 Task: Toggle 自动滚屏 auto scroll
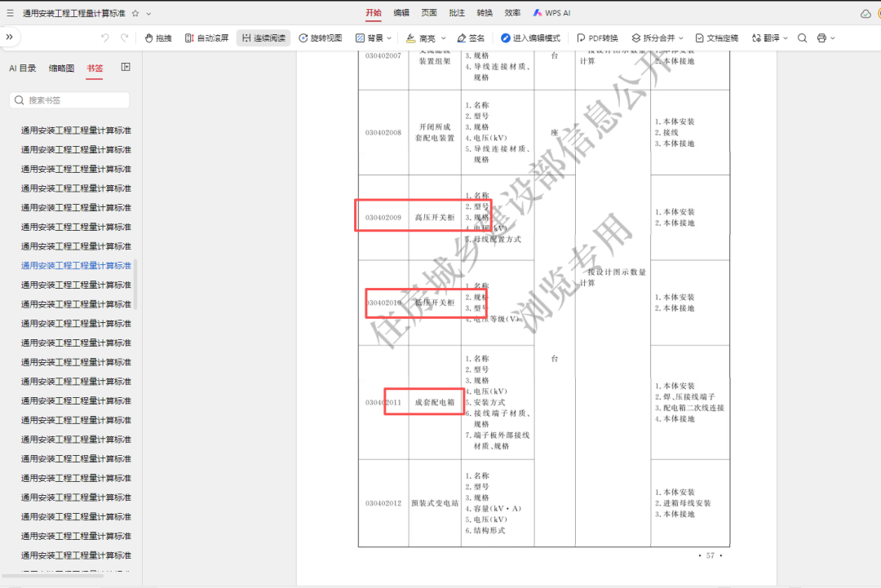click(206, 38)
